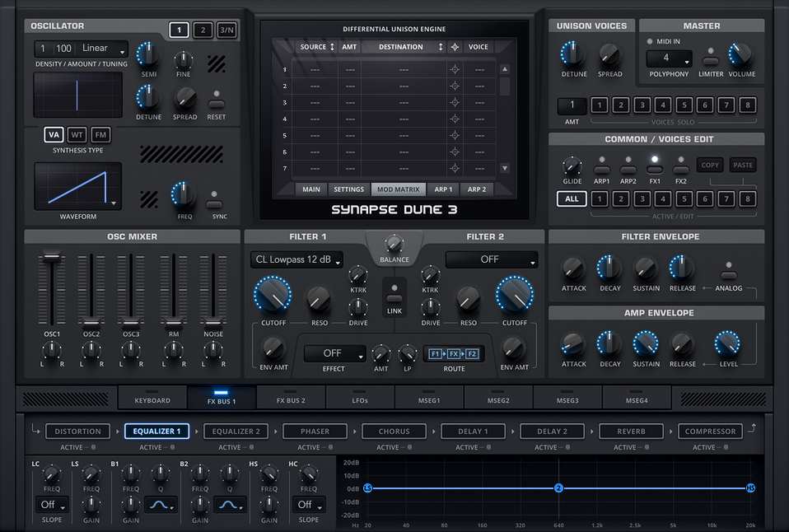Click the oscillator SEMI knob
The image size is (789, 532).
(148, 55)
